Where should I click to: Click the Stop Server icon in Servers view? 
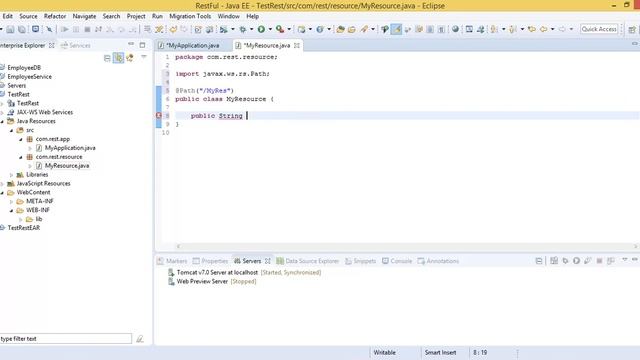[x=599, y=261]
